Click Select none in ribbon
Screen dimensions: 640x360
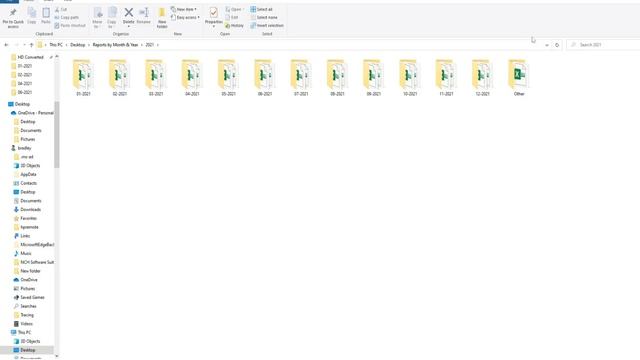click(264, 18)
